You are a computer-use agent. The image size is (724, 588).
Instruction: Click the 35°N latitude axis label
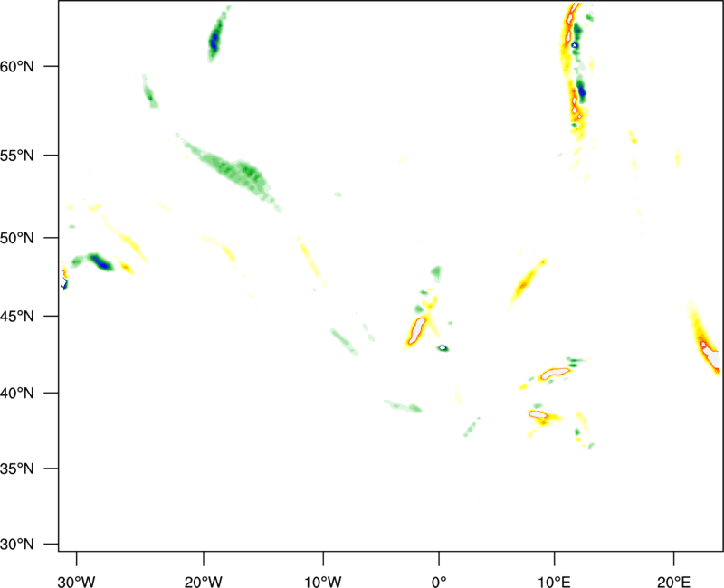tap(17, 469)
